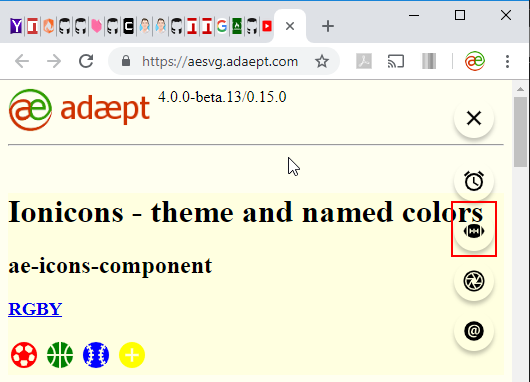The image size is (530, 382).
Task: Click the greyed-out PDF extension icon
Action: (364, 62)
